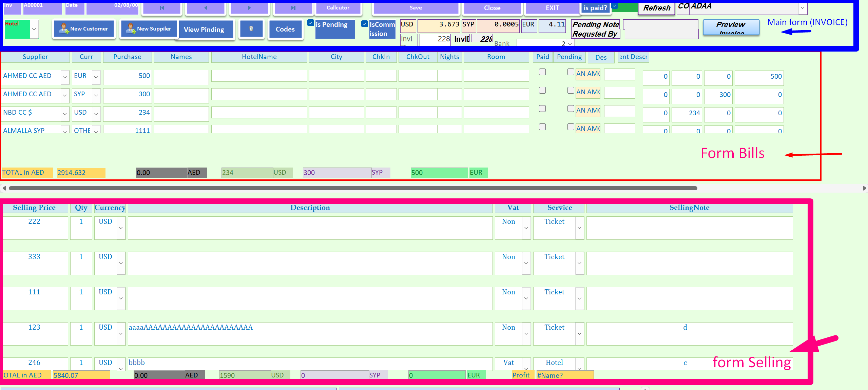Click the Save button
Viewport: 868px width, 390px height.
pos(416,8)
